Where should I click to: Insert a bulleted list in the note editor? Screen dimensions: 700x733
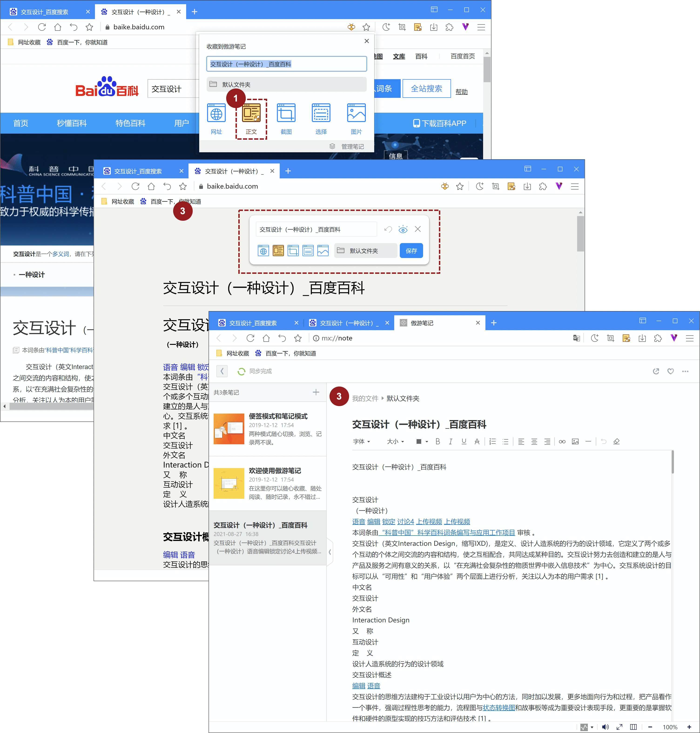(505, 441)
